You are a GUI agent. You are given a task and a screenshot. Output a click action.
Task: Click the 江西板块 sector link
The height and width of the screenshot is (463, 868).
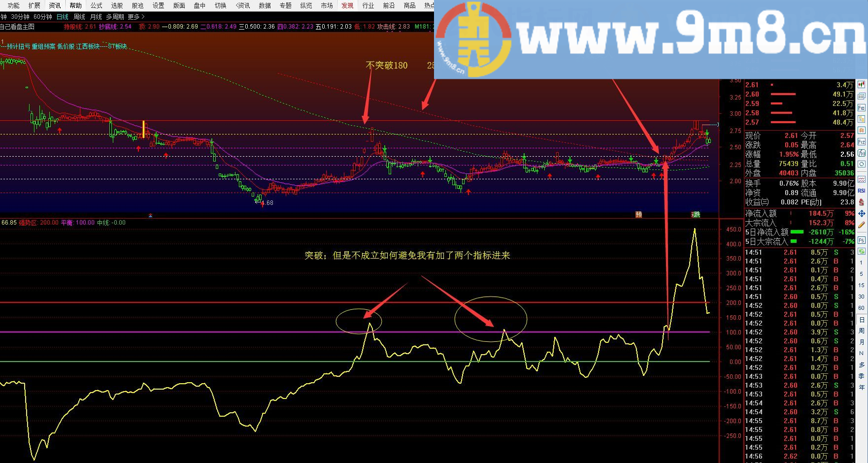(x=88, y=46)
